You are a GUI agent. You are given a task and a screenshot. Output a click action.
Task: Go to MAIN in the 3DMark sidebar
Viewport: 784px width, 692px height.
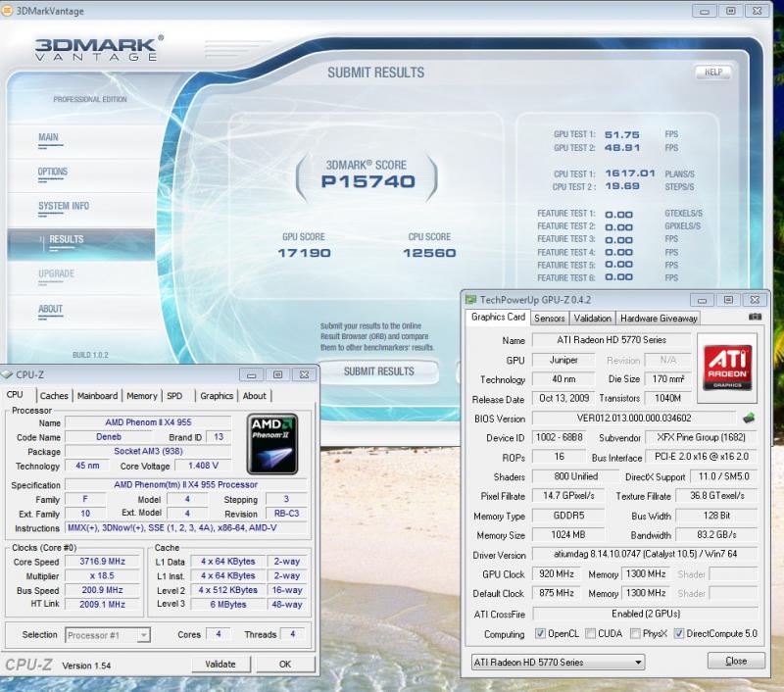[48, 137]
